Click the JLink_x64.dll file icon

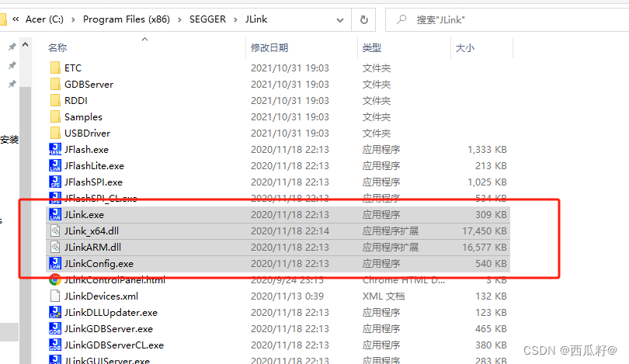click(55, 231)
